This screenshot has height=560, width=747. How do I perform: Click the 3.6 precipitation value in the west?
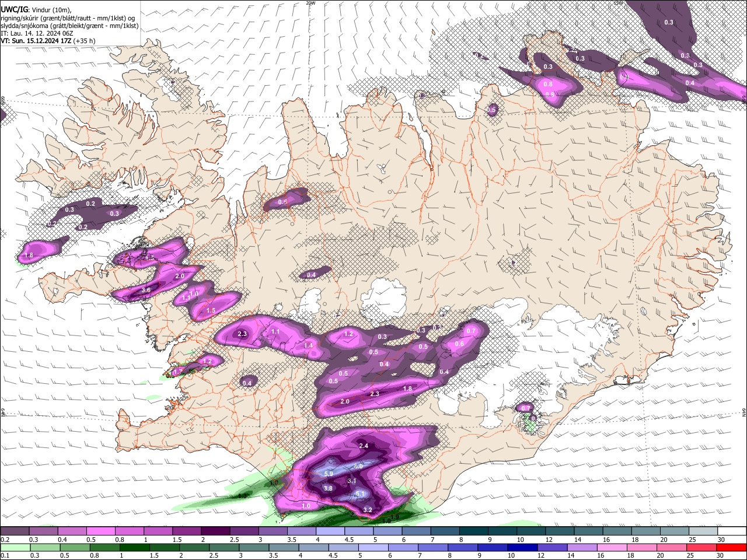146,290
